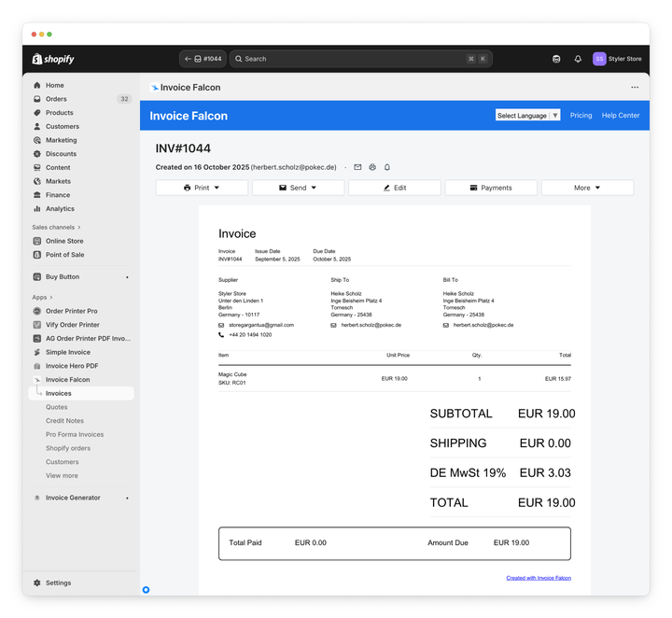Click the Order Printer Pro icon
This screenshot has width=672, height=618.
pyautogui.click(x=37, y=311)
